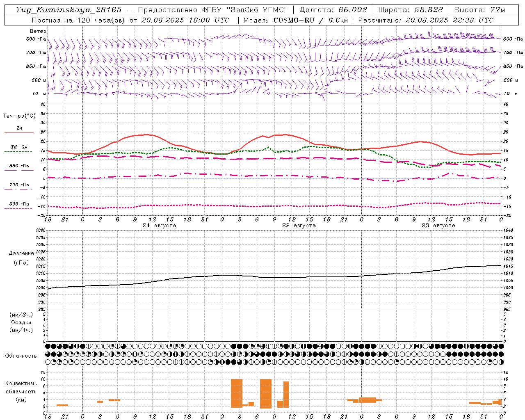Click the 10 м wind level label on right
This screenshot has height=420, width=525.
510,94
